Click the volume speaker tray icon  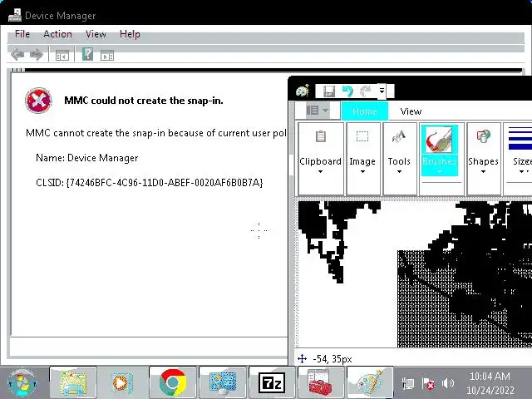(x=448, y=383)
